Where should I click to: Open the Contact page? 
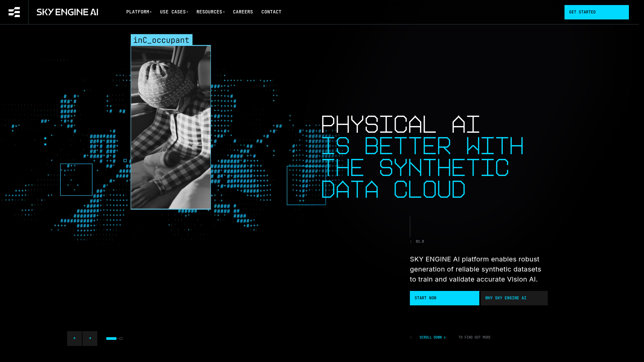point(271,12)
